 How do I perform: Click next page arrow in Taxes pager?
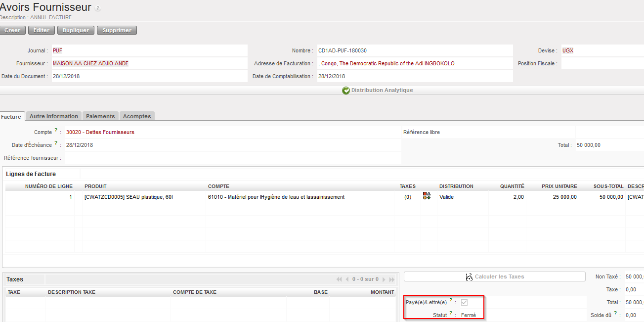coord(384,279)
